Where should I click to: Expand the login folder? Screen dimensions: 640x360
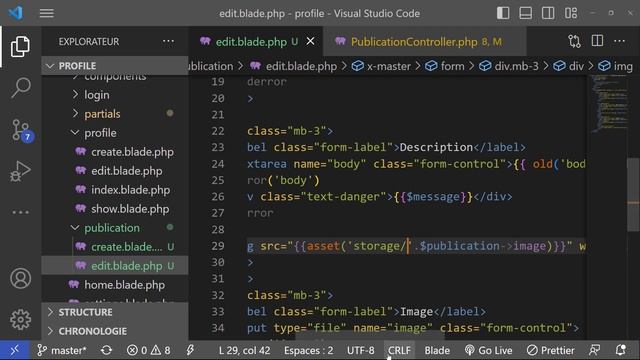pyautogui.click(x=114, y=95)
